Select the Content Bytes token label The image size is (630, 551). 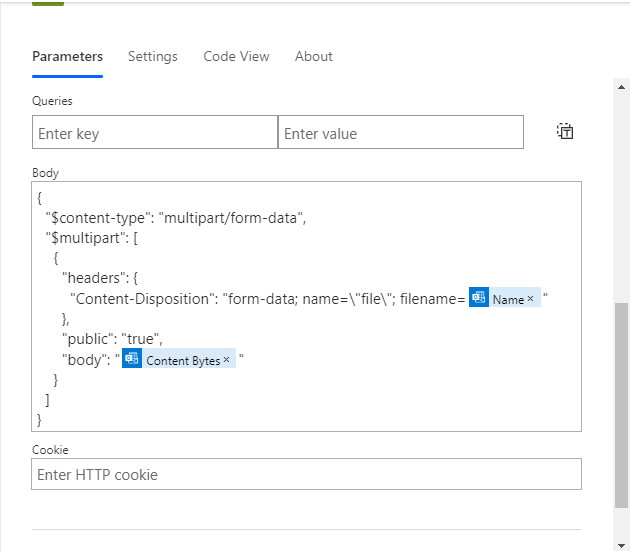(x=182, y=360)
